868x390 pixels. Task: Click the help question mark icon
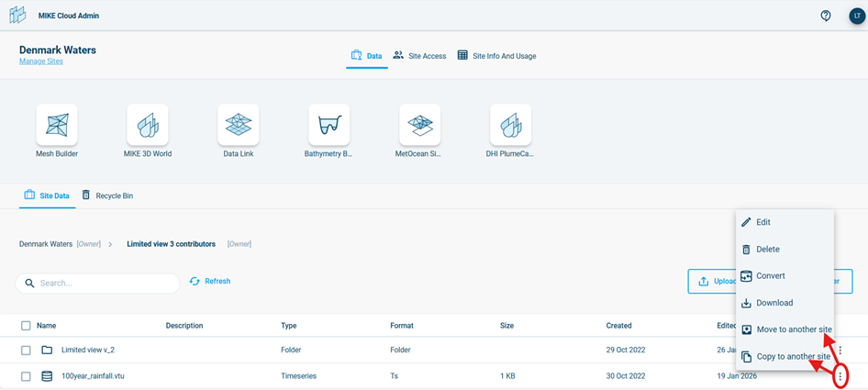(826, 16)
